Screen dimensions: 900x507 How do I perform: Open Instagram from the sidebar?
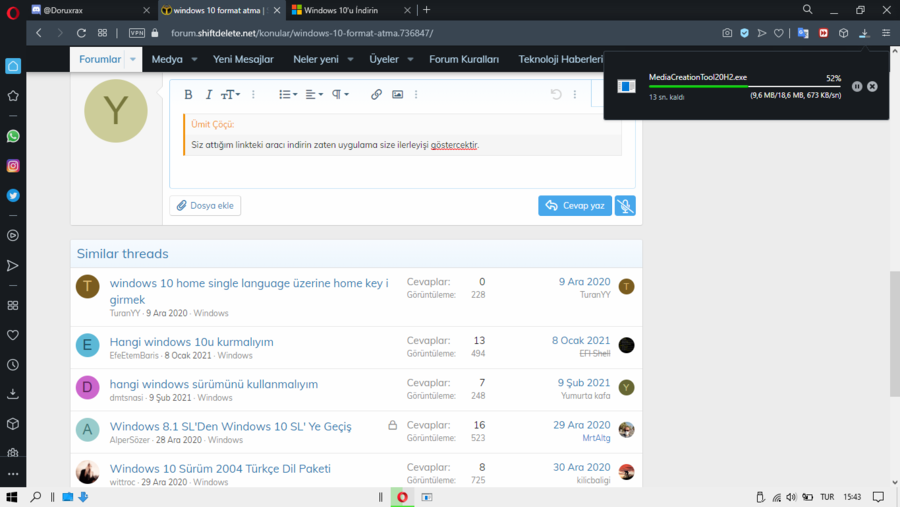coord(13,166)
